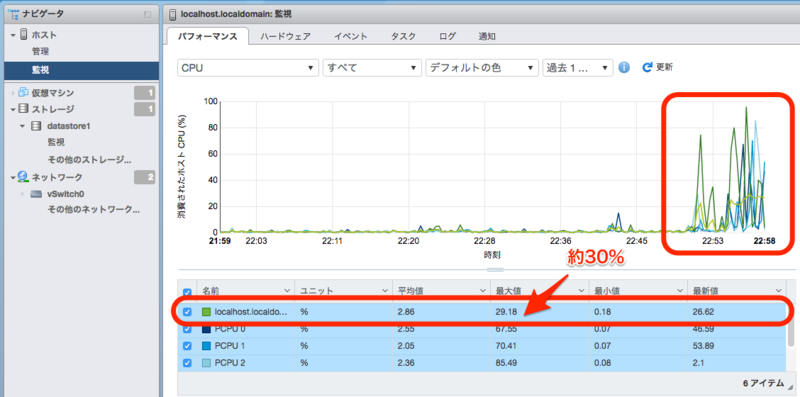The height and width of the screenshot is (397, 800).
Task: Click localhost.localdomain minimum value 0.18
Action: pyautogui.click(x=603, y=312)
